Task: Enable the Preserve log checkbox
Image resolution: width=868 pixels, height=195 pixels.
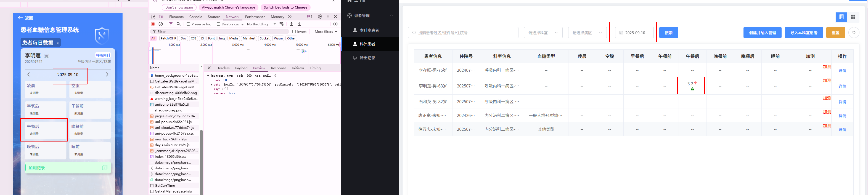Action: coord(188,24)
